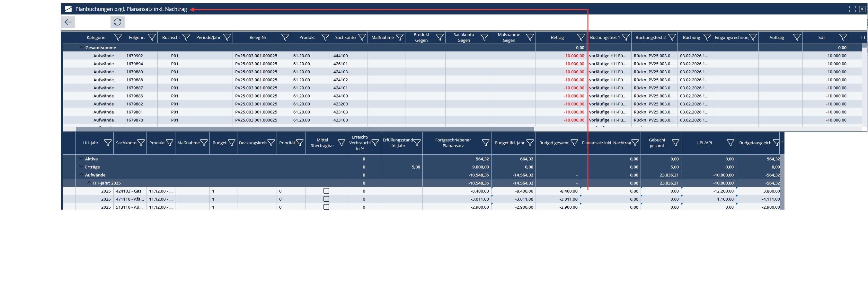Toggle Mittel übertragbar for 424103 - Gas

[326, 191]
